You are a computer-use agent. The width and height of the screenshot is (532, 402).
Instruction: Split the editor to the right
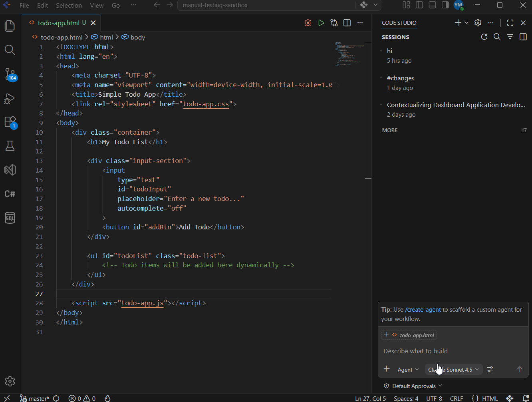[347, 23]
